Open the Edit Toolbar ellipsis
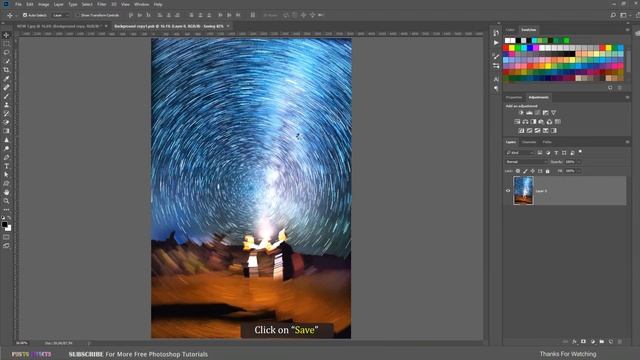The width and height of the screenshot is (640, 360). [x=6, y=209]
